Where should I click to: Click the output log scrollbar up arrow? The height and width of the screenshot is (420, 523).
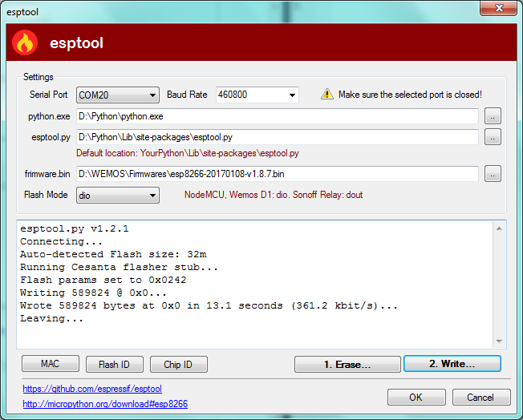click(499, 228)
